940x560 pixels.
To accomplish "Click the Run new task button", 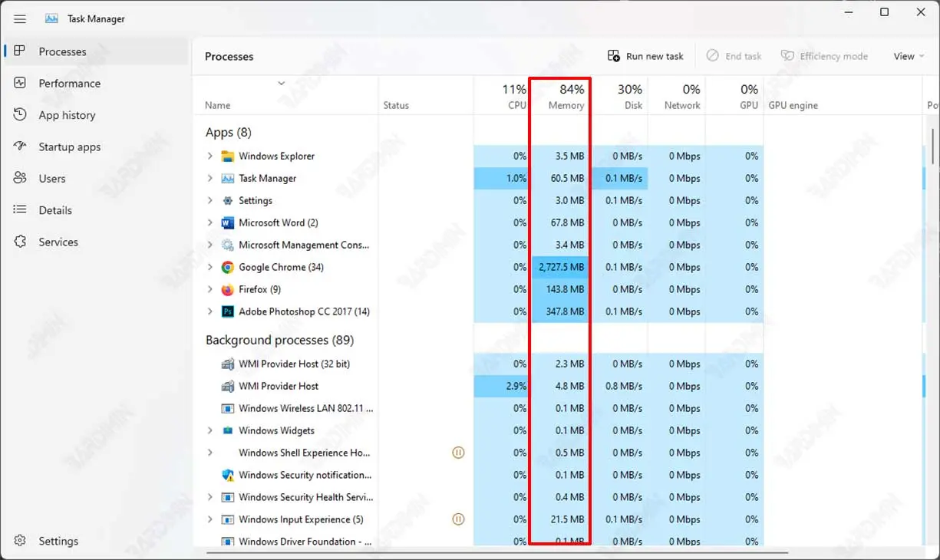I will [645, 56].
